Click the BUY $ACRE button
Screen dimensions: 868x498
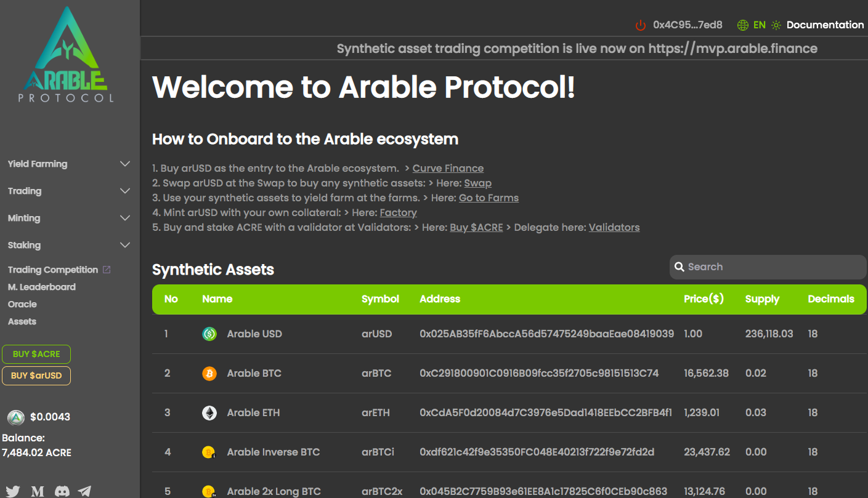pos(36,354)
